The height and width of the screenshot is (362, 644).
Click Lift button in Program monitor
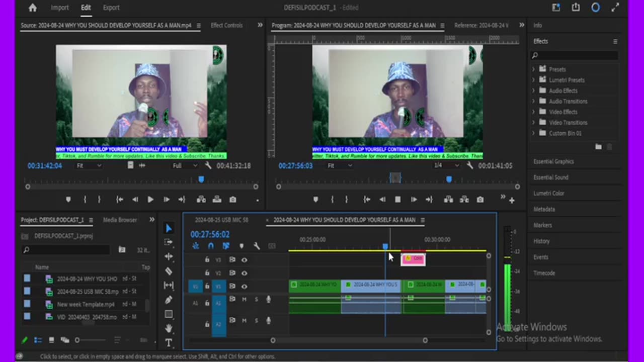[x=448, y=200]
